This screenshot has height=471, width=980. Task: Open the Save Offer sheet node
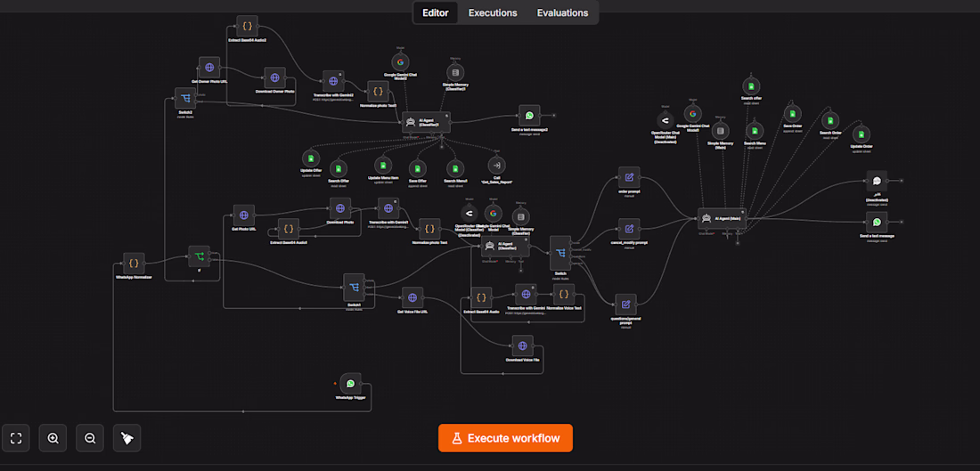pos(418,168)
